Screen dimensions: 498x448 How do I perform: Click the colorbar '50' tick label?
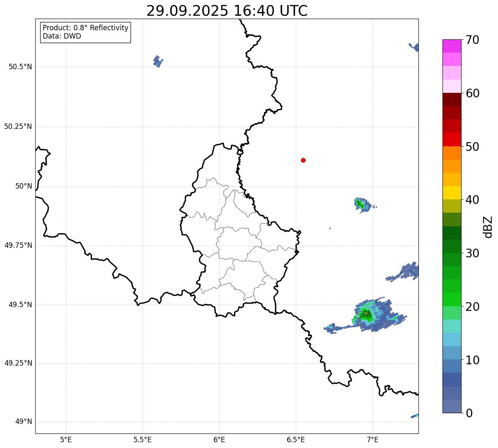point(472,147)
